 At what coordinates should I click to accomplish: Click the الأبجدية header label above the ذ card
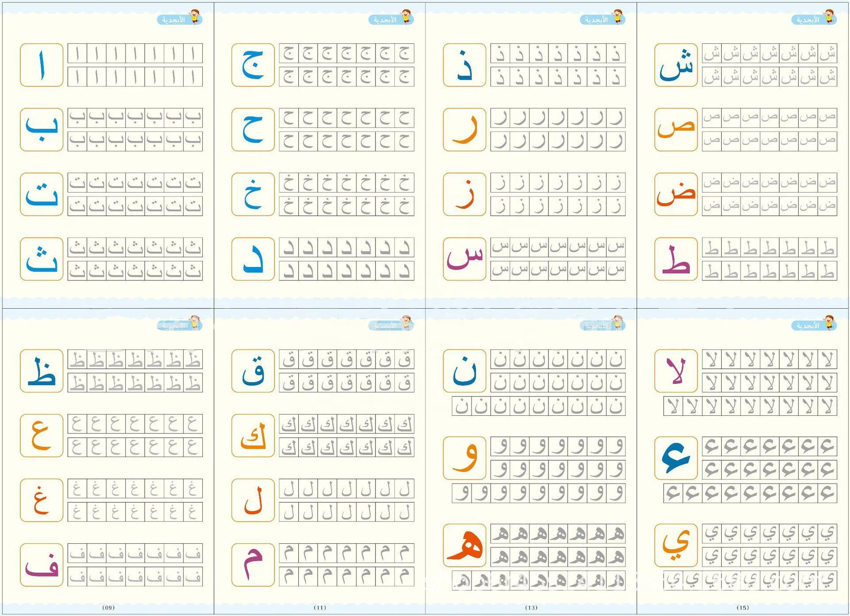tap(596, 20)
